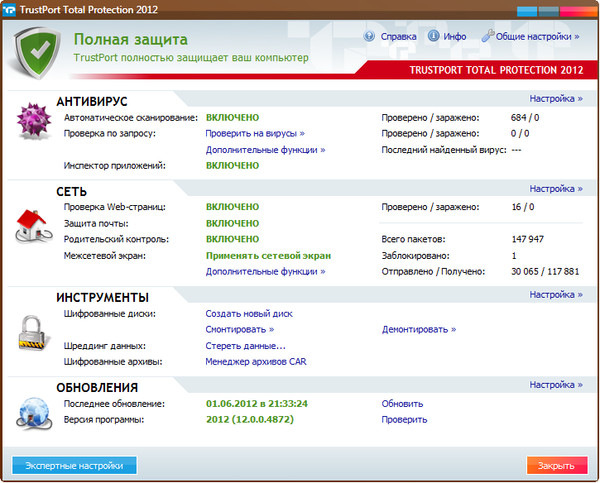
Task: Click Стереть данные shredding link
Action: 246,346
